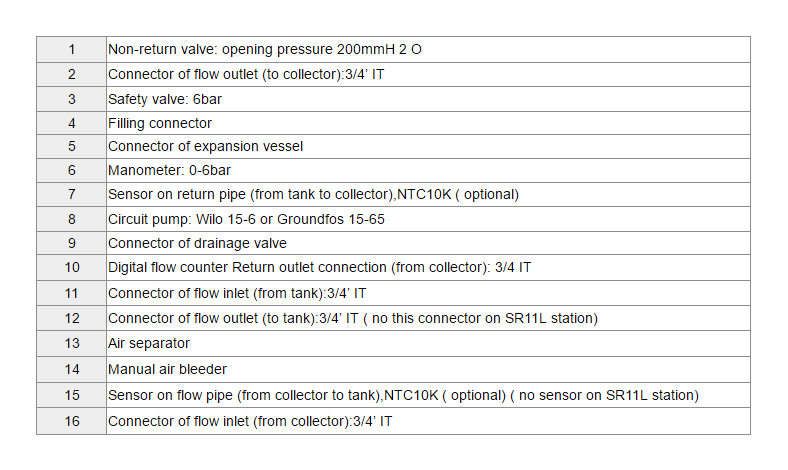788x470 pixels.
Task: Click Connector of flow outlet (to collector)
Action: pos(246,74)
